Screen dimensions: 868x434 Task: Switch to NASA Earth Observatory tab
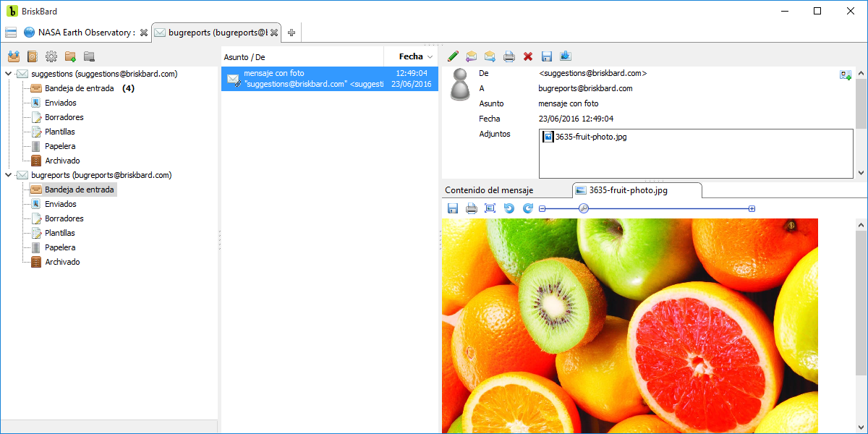pyautogui.click(x=80, y=33)
